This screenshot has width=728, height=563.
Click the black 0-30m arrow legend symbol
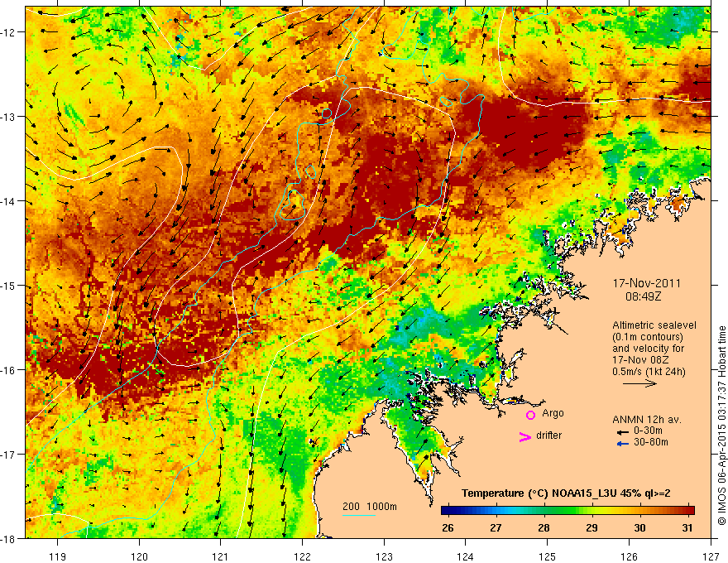click(x=623, y=432)
